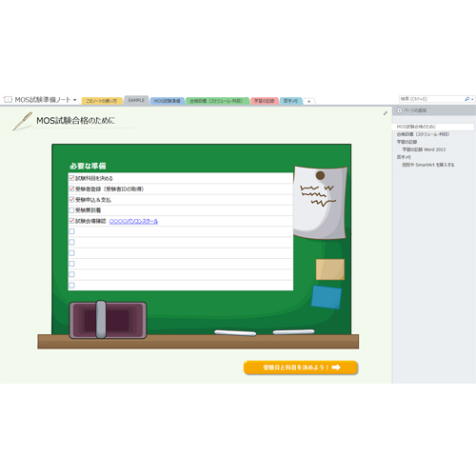This screenshot has height=476, width=476.
Task: Uncheck the 試験科目を決める checkbox
Action: [x=71, y=178]
